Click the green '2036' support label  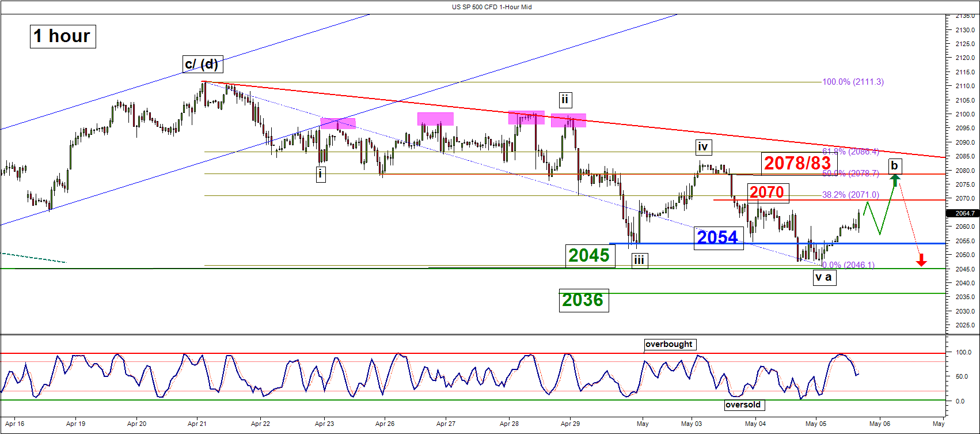coord(583,300)
